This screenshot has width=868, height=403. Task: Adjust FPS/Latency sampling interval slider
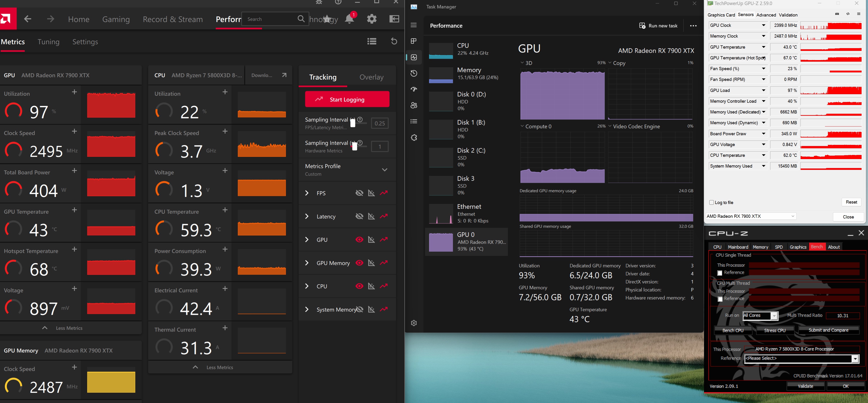pyautogui.click(x=353, y=123)
